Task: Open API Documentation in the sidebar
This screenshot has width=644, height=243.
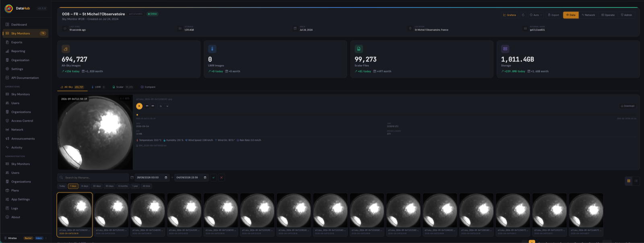Action: pyautogui.click(x=25, y=78)
